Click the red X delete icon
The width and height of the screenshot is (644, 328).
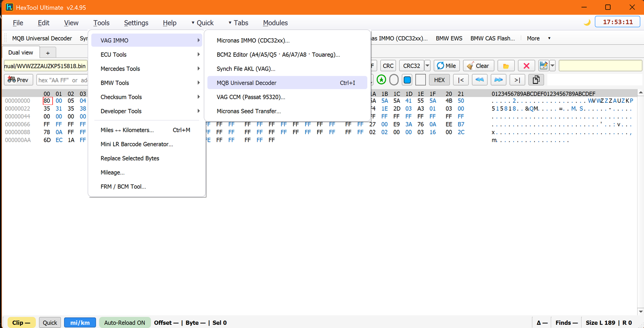[526, 66]
